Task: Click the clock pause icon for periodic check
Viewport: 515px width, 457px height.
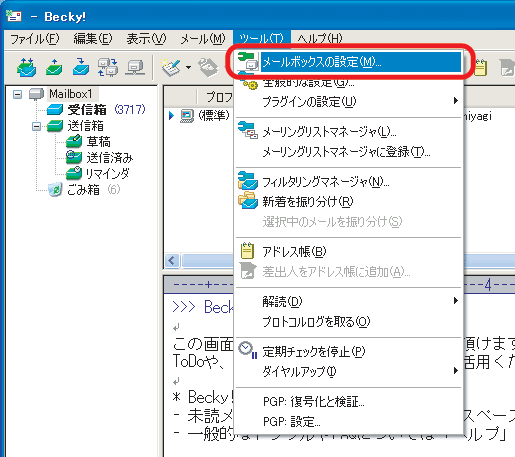Action: 248,350
